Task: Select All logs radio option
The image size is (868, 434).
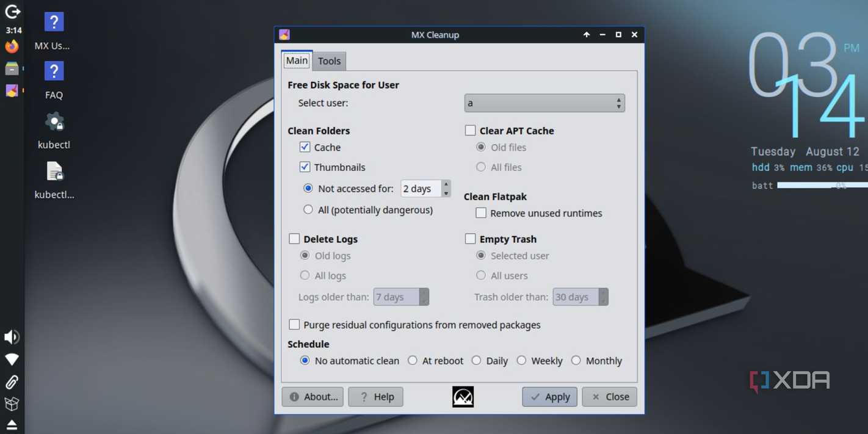Action: point(305,276)
